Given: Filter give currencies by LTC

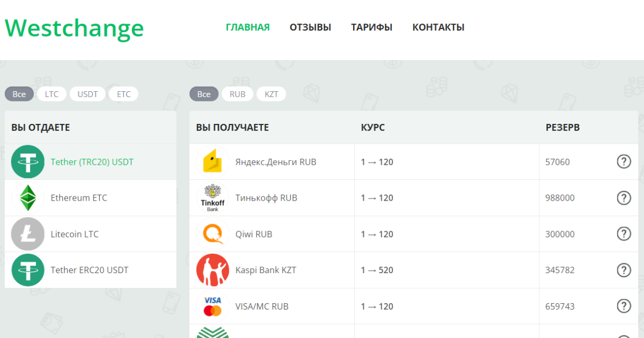Looking at the screenshot, I should coord(52,94).
